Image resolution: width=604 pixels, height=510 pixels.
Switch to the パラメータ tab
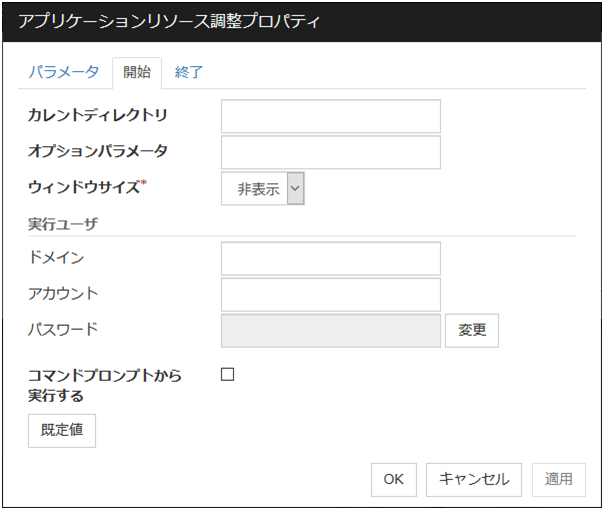[63, 72]
